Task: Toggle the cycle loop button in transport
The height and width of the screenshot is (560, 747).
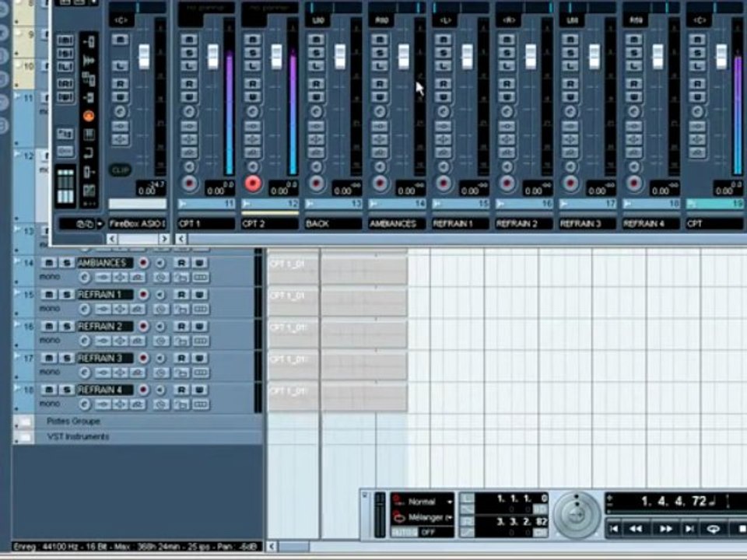Action: click(x=714, y=529)
